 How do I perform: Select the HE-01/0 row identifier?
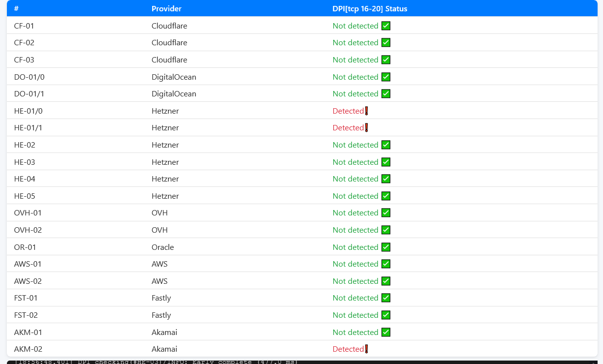(28, 111)
